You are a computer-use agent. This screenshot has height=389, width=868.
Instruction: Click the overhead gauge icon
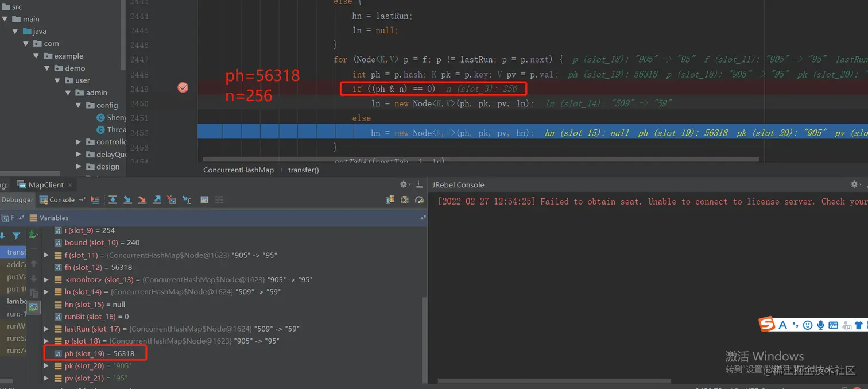(420, 199)
